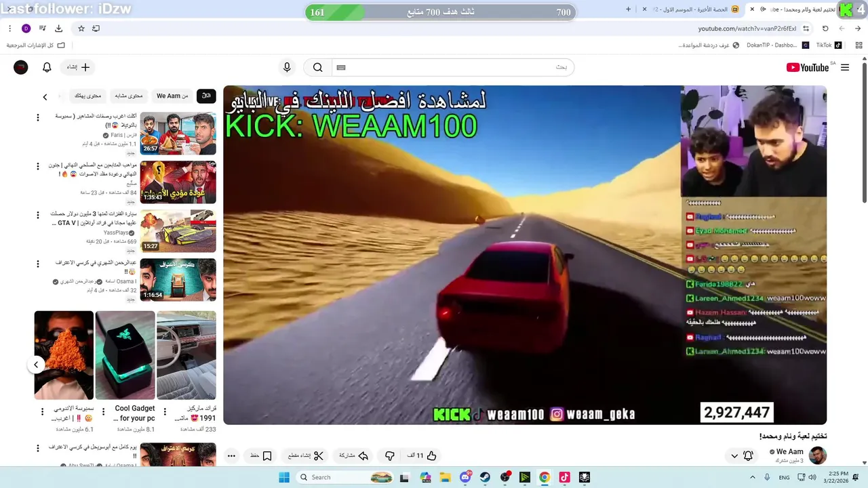Open the We Aam channel name link
The width and height of the screenshot is (868, 488).
click(x=790, y=451)
